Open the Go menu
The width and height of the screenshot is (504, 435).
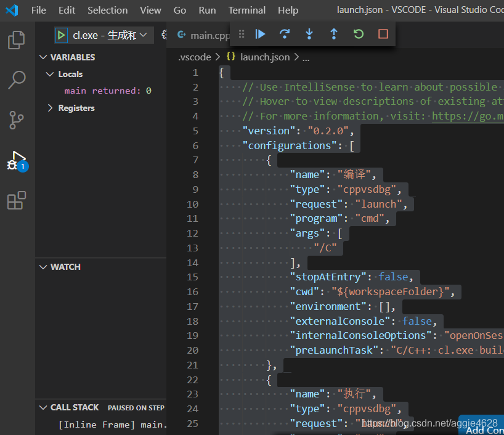click(x=180, y=10)
